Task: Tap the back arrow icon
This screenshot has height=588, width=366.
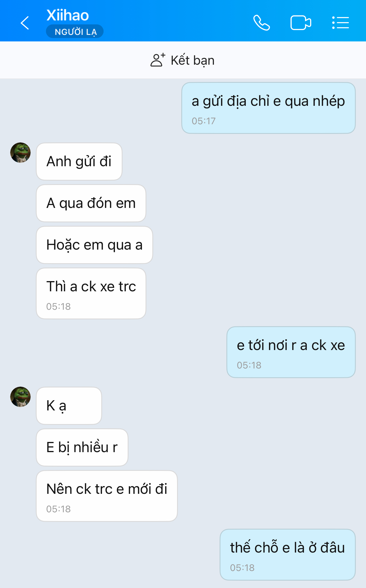Action: 25,23
